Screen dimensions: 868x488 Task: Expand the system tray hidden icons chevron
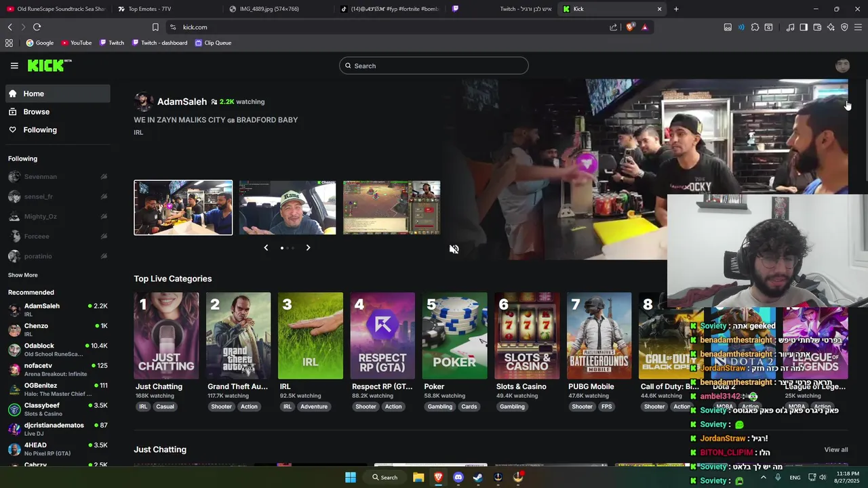(x=763, y=477)
